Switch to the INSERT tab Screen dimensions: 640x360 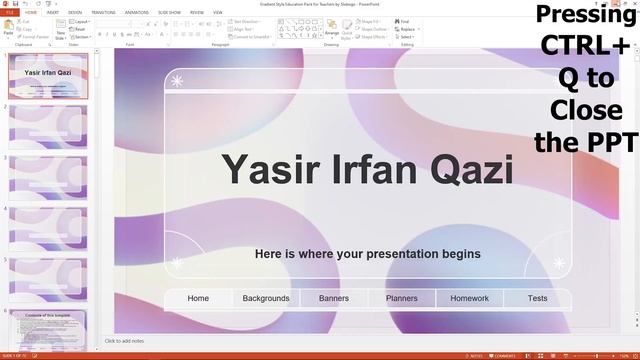click(x=53, y=13)
